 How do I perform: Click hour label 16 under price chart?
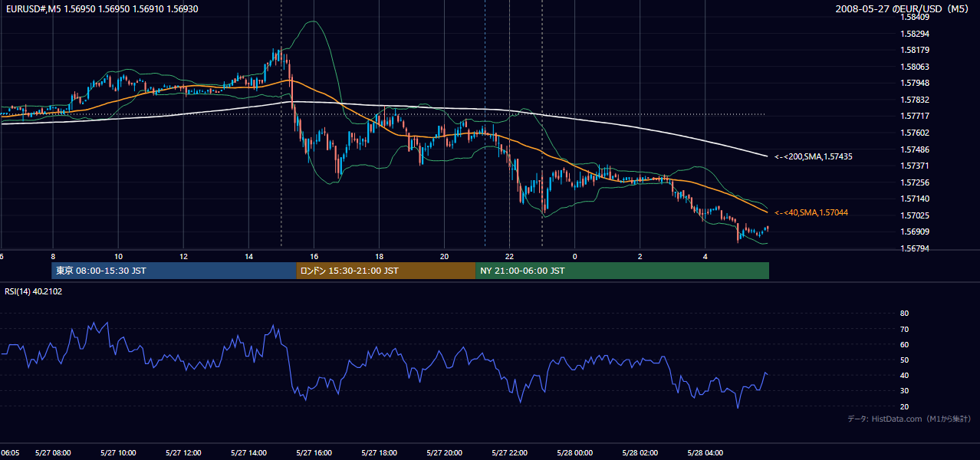pyautogui.click(x=314, y=256)
